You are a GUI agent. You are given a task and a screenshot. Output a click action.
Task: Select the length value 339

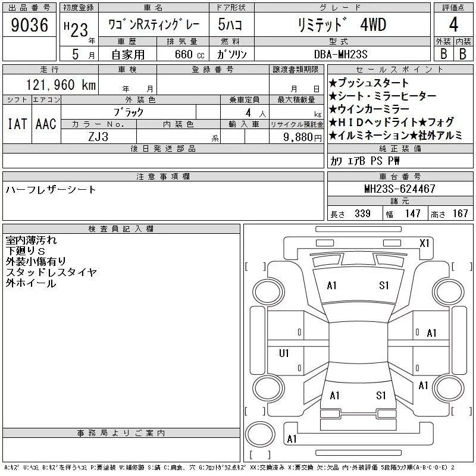pyautogui.click(x=362, y=214)
